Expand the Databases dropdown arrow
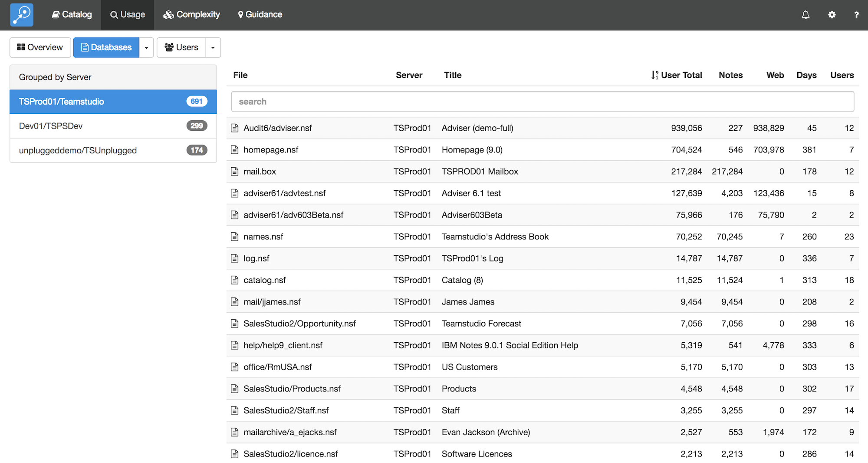This screenshot has width=868, height=463. tap(146, 47)
